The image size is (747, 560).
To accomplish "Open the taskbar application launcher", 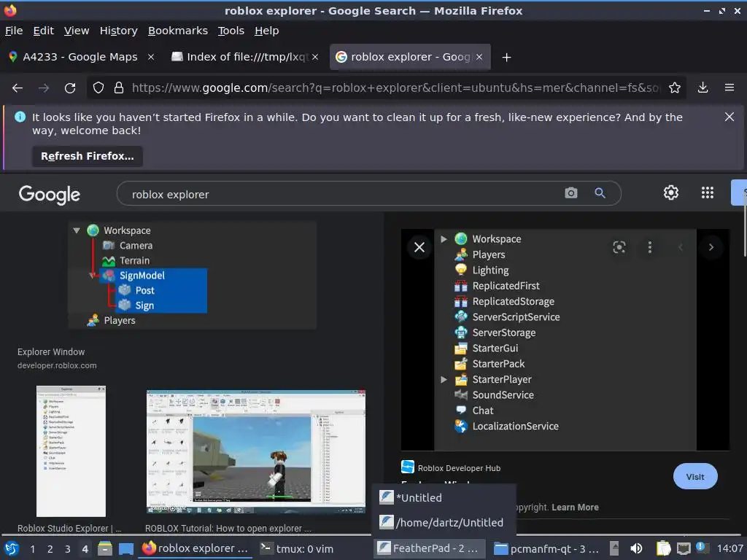I will 12,548.
